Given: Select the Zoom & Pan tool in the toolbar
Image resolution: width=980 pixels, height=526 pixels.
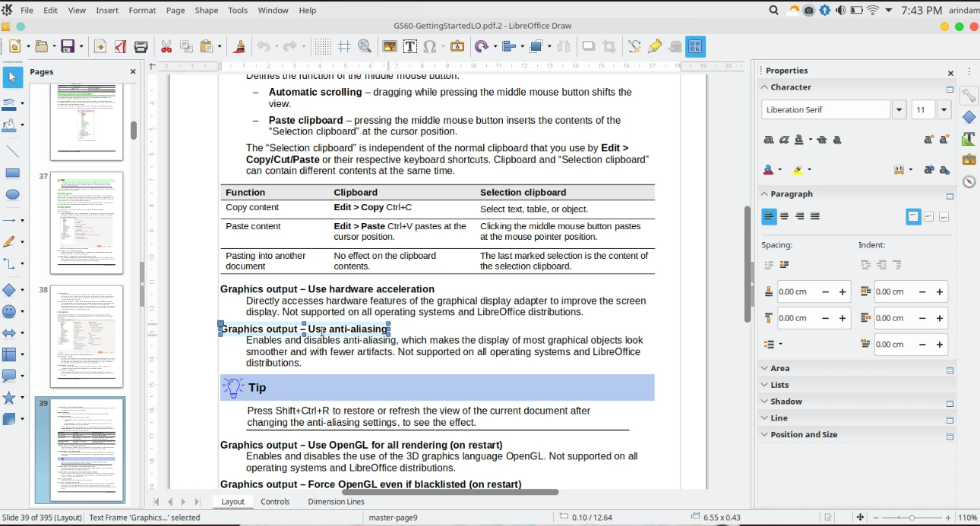Looking at the screenshot, I should click(x=364, y=46).
